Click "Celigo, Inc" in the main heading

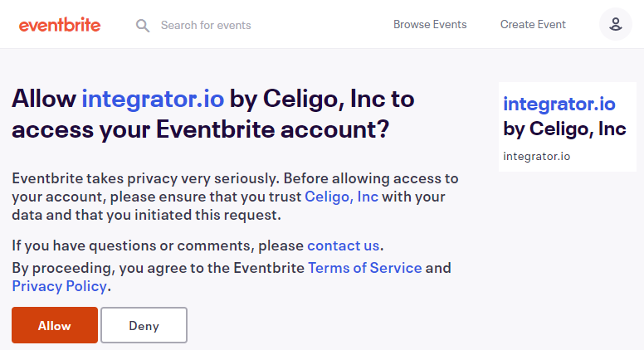[x=324, y=99]
